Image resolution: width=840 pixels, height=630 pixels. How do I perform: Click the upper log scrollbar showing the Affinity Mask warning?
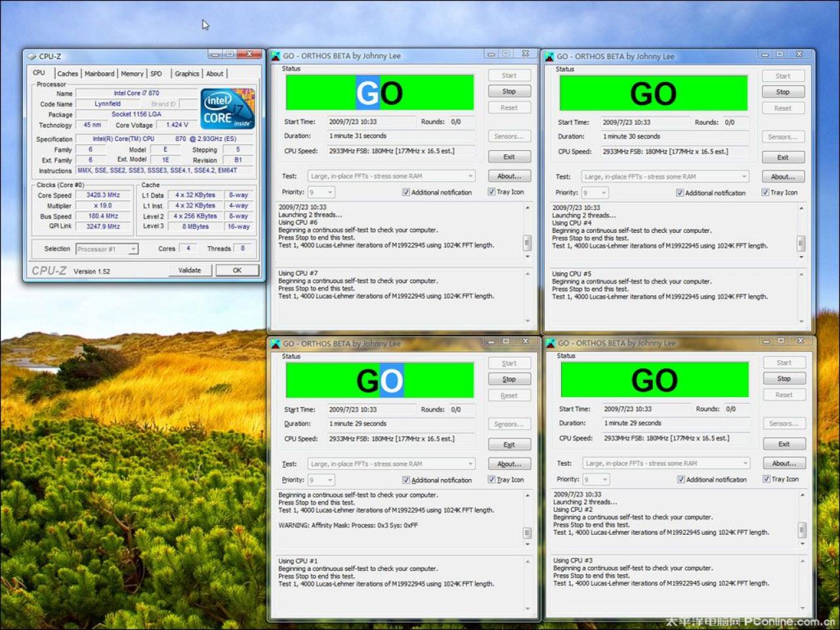(527, 520)
